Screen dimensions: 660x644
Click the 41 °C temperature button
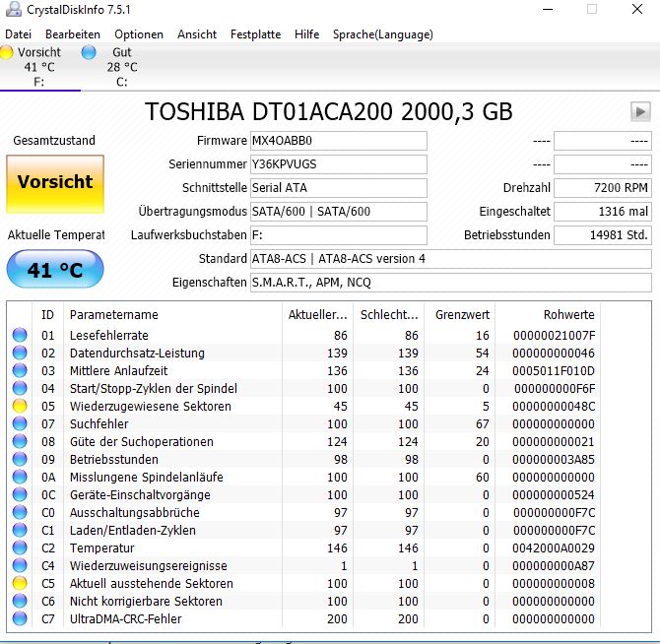[x=55, y=269]
